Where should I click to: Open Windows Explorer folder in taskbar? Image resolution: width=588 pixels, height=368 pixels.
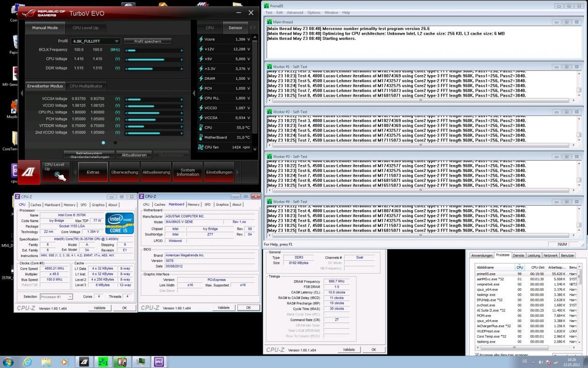[x=46, y=362]
